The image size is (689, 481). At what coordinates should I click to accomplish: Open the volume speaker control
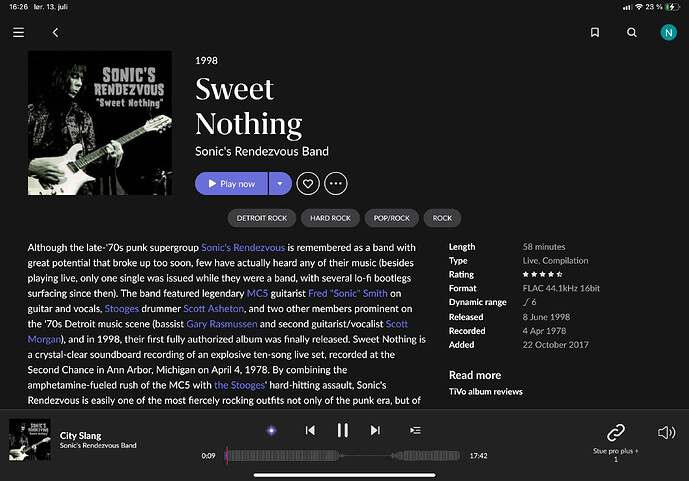[666, 433]
